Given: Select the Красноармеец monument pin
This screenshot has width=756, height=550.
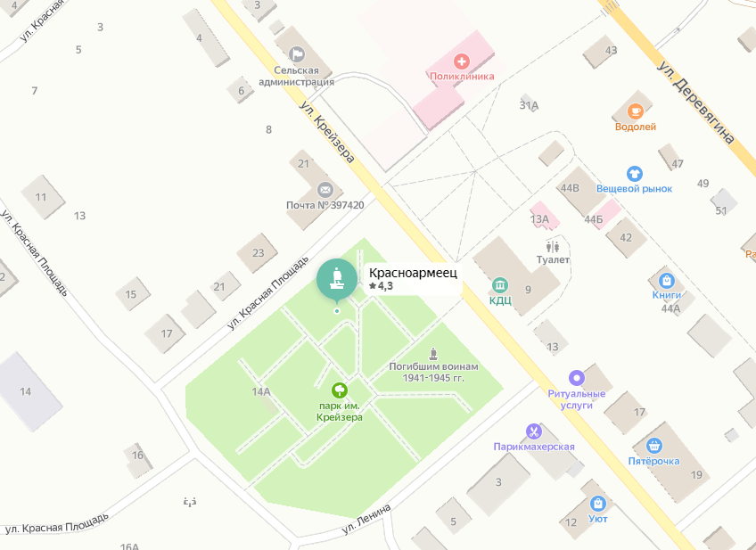Looking at the screenshot, I should coord(337,279).
